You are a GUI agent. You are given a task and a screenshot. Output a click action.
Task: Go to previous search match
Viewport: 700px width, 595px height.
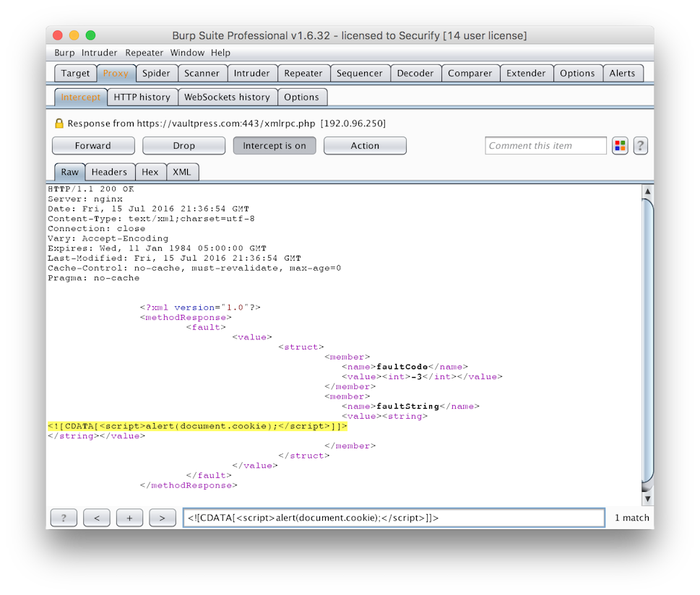96,518
